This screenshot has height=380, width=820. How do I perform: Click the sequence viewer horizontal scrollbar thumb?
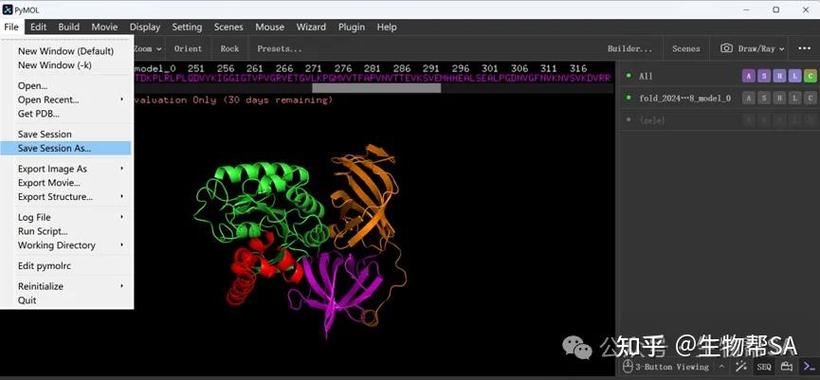[x=377, y=88]
